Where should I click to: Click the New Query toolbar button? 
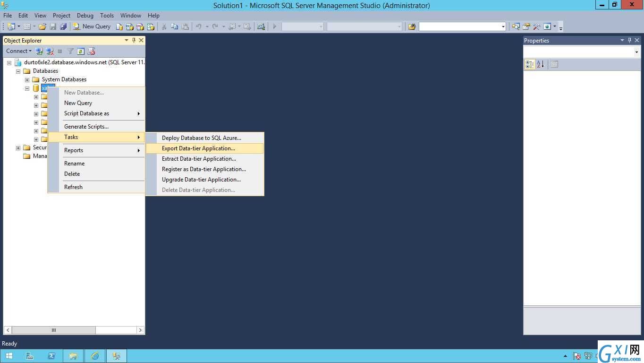coord(92,26)
